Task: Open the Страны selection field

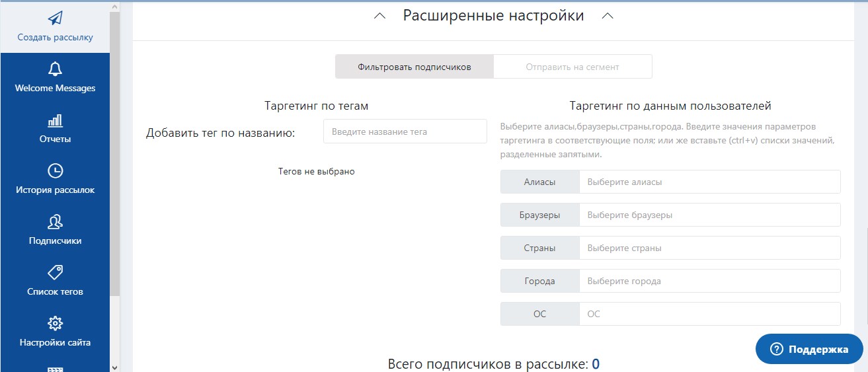Action: 710,248
